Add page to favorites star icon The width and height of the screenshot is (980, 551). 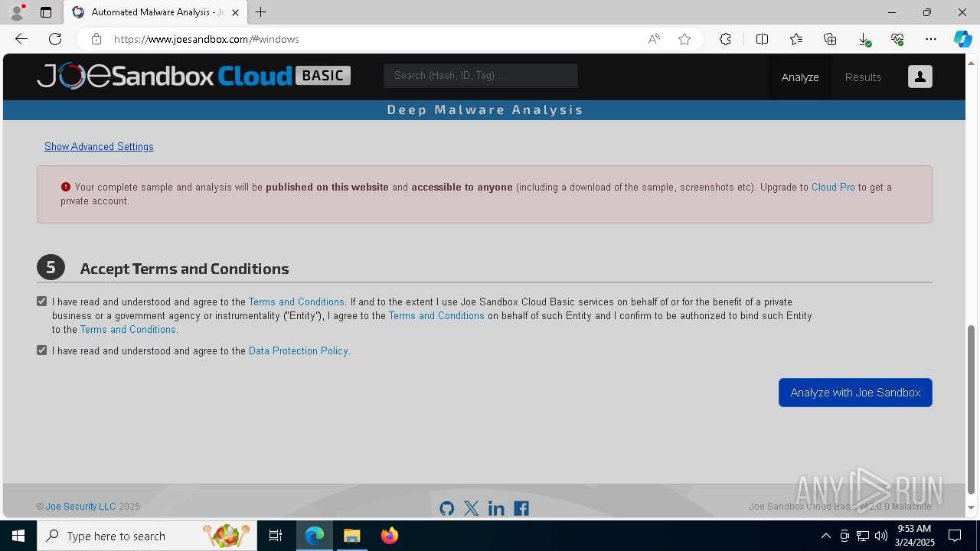point(684,39)
